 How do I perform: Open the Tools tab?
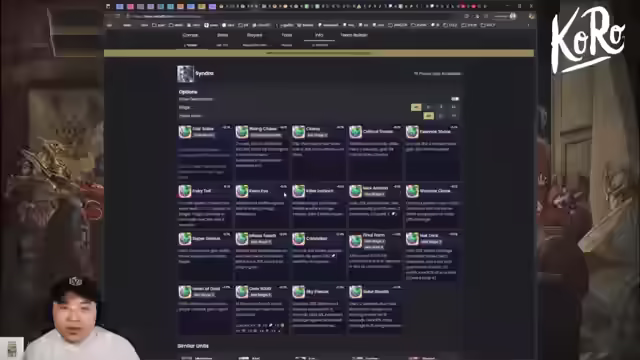pos(287,35)
